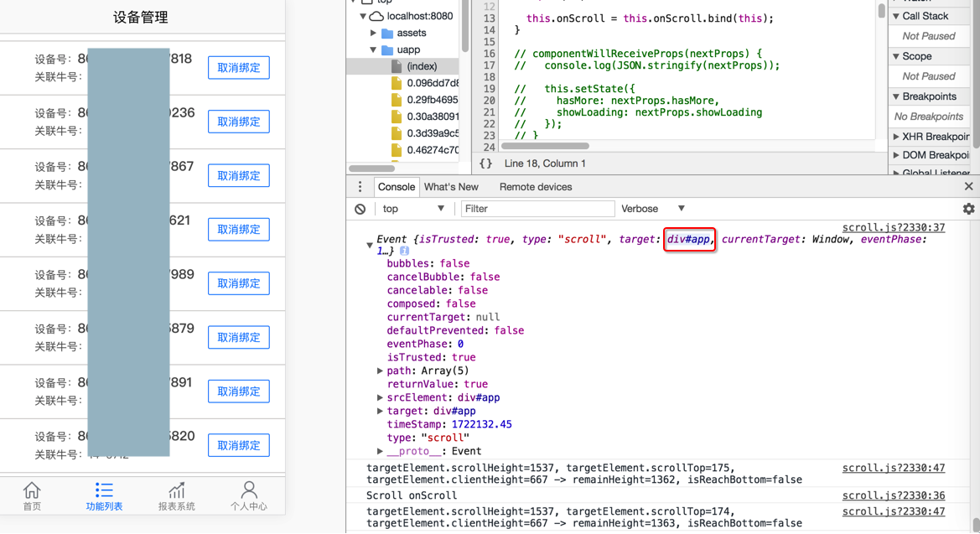The width and height of the screenshot is (980, 534).
Task: Click line number 18 in code gutter
Action: click(x=489, y=77)
